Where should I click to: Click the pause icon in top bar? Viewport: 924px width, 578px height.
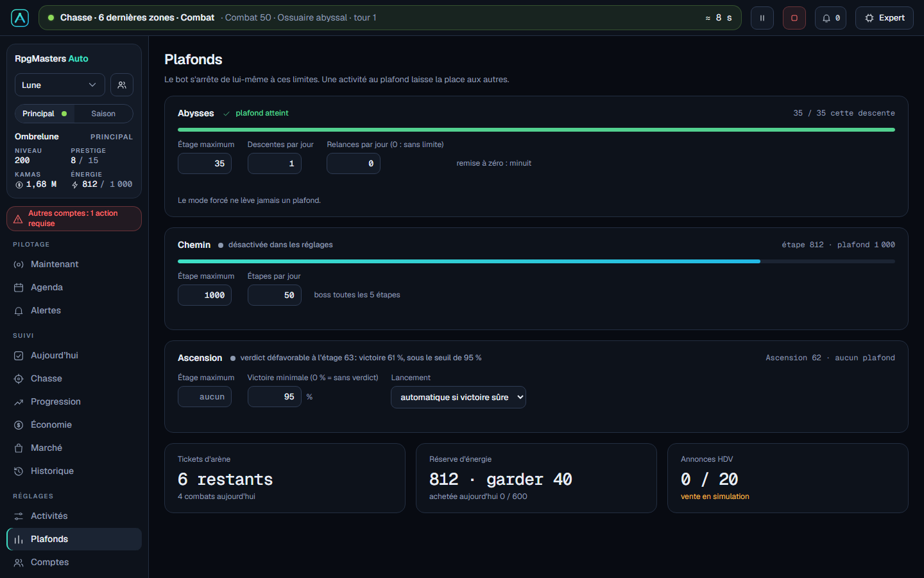pyautogui.click(x=762, y=18)
